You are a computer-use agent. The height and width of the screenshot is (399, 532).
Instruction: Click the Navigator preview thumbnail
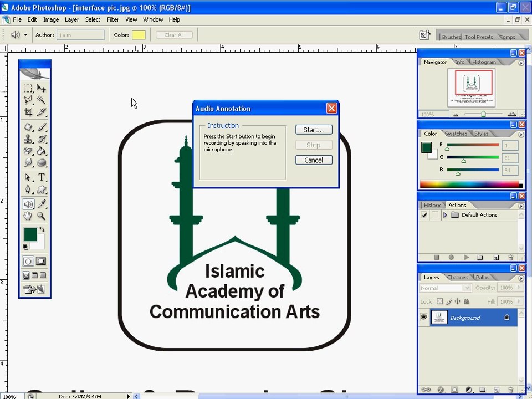point(471,88)
